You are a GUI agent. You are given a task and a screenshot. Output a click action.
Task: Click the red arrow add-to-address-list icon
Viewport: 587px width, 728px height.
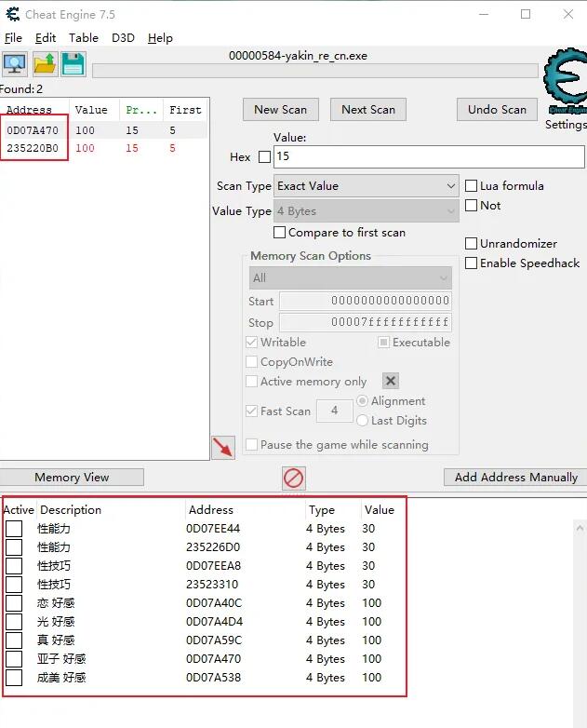[223, 447]
